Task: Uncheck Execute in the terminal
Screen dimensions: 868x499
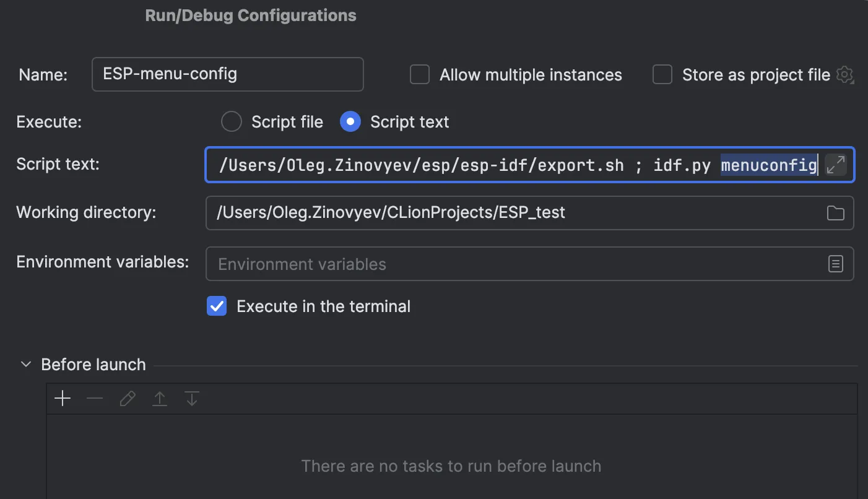Action: [217, 306]
